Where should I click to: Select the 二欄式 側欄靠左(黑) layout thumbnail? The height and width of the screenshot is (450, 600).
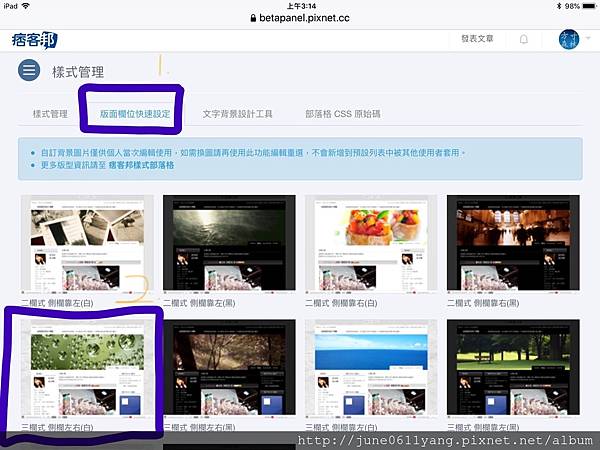click(x=229, y=243)
